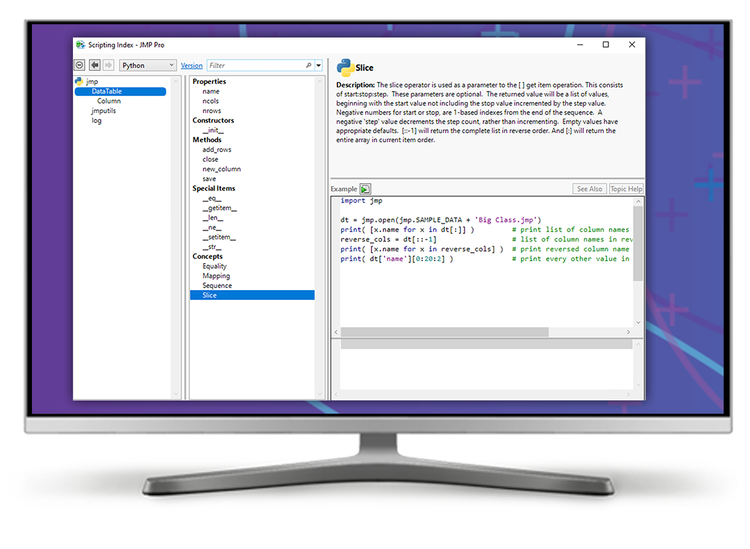Click the See Also button
The height and width of the screenshot is (549, 750).
point(589,189)
